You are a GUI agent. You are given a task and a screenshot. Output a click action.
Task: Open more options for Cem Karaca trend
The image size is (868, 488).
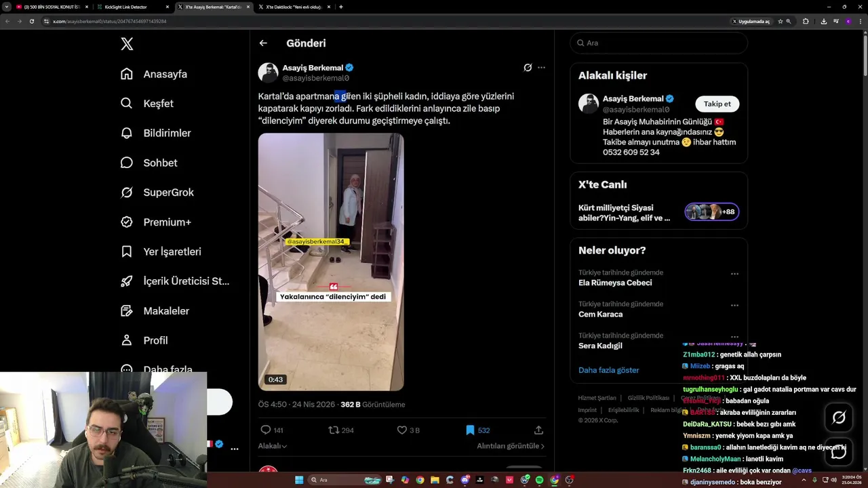[734, 305]
